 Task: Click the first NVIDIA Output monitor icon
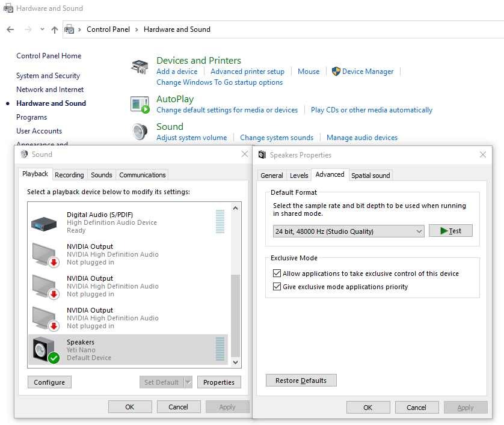pos(45,254)
